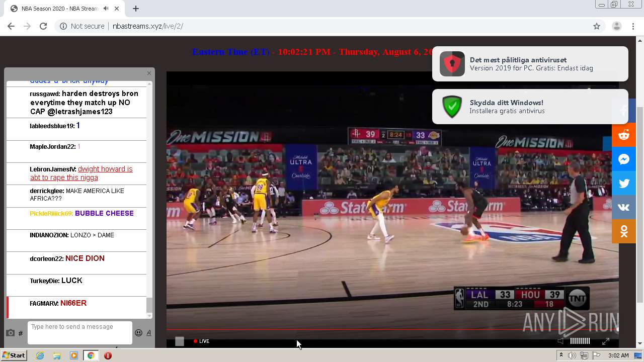Reload the nbastreams.xyz page
The height and width of the screenshot is (362, 644).
(x=43, y=26)
